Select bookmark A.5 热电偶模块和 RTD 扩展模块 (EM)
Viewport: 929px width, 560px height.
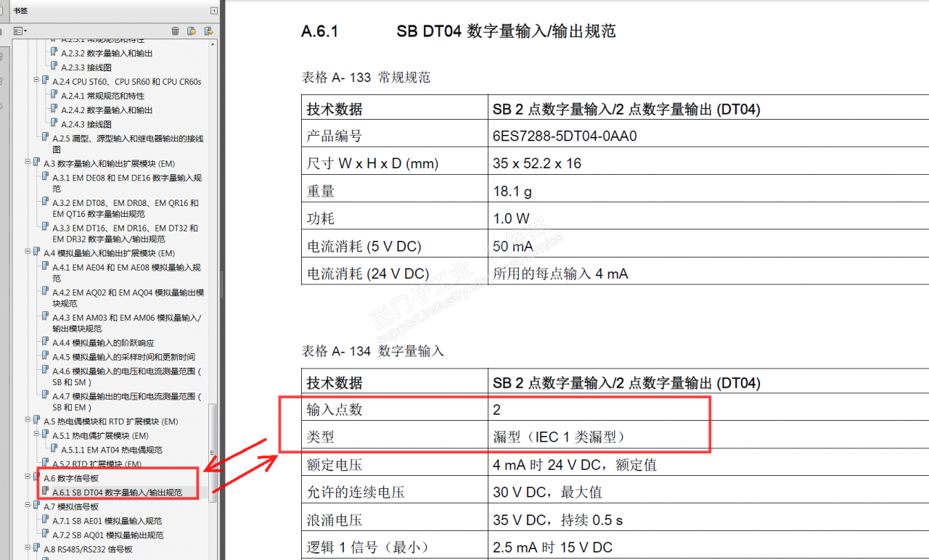click(x=110, y=421)
